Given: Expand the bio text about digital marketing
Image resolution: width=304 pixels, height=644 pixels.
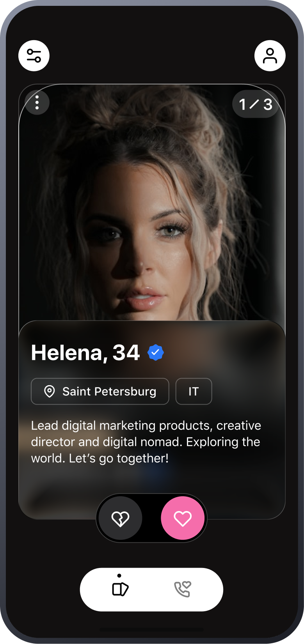Looking at the screenshot, I should 146,442.
